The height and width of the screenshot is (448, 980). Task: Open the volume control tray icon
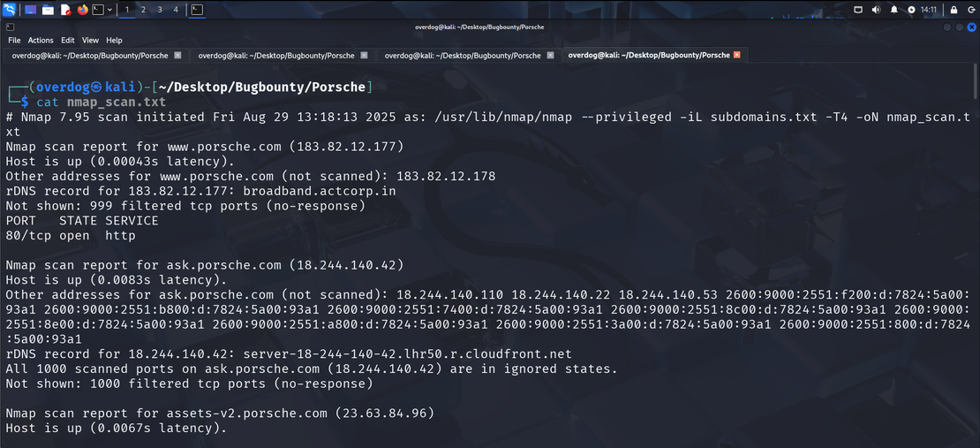(876, 10)
